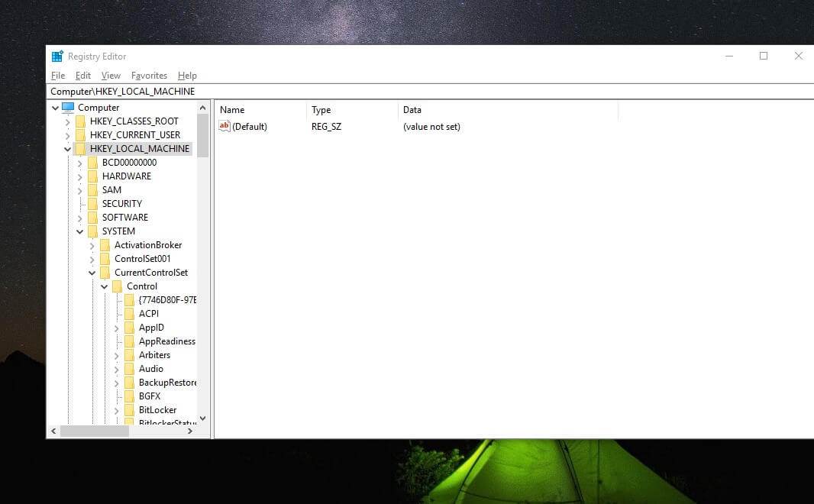
Task: Select the HKEY_CLASSES_ROOT key
Action: (x=134, y=121)
